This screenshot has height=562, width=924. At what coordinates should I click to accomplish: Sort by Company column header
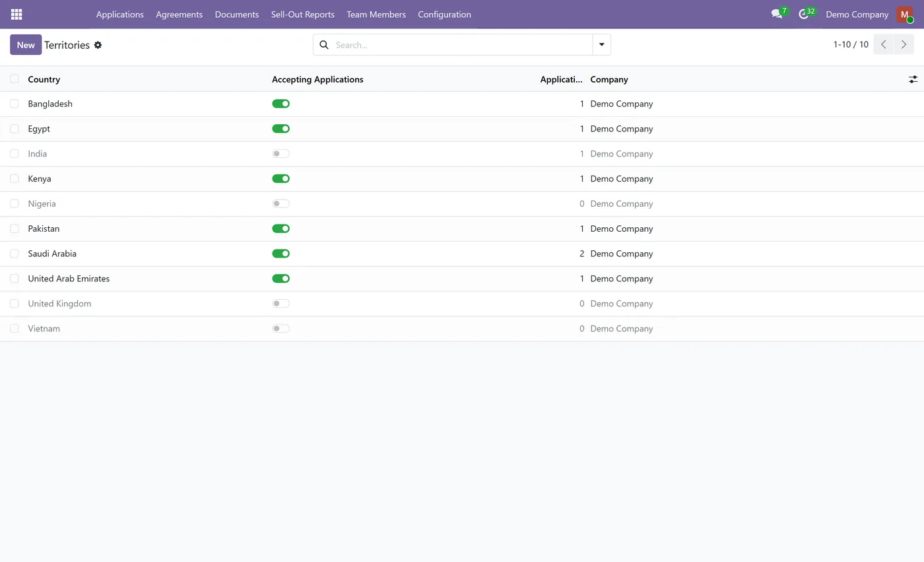point(609,79)
